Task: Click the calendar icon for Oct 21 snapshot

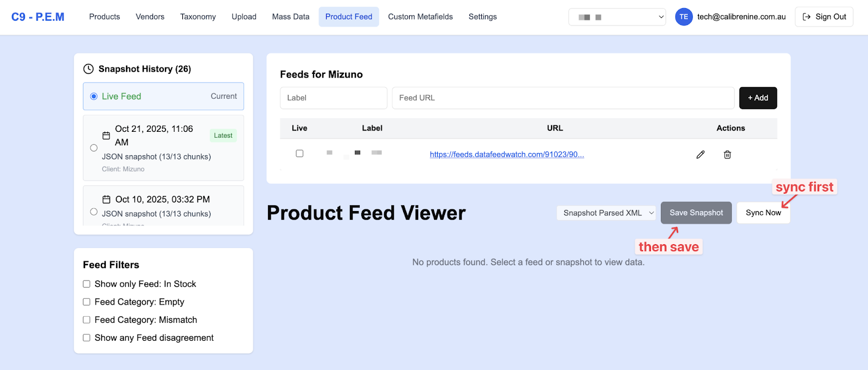Action: (106, 136)
